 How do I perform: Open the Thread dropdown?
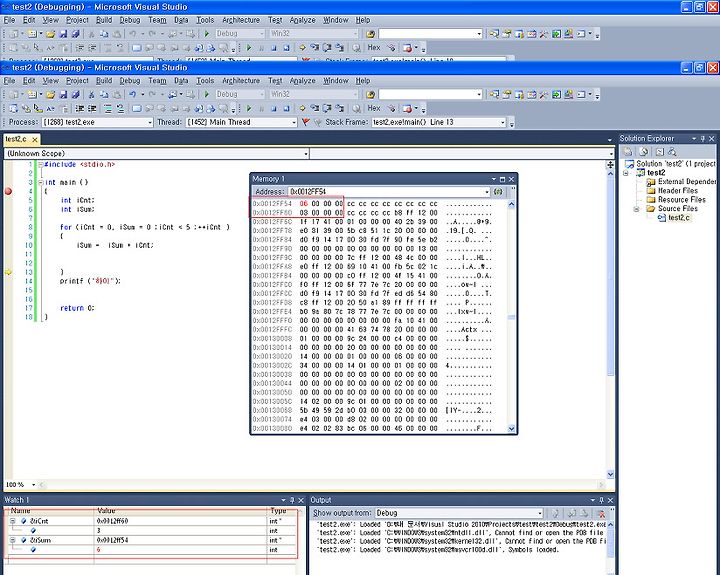tap(294, 123)
